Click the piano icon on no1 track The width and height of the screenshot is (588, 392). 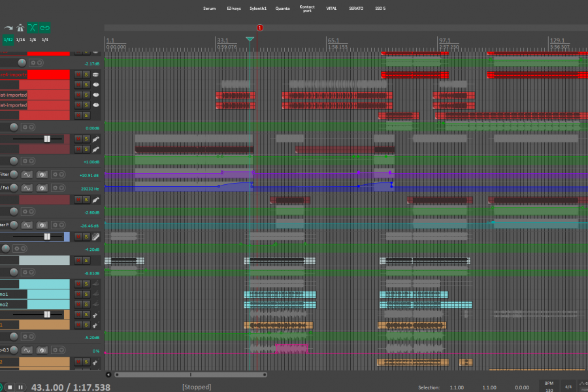(x=96, y=294)
